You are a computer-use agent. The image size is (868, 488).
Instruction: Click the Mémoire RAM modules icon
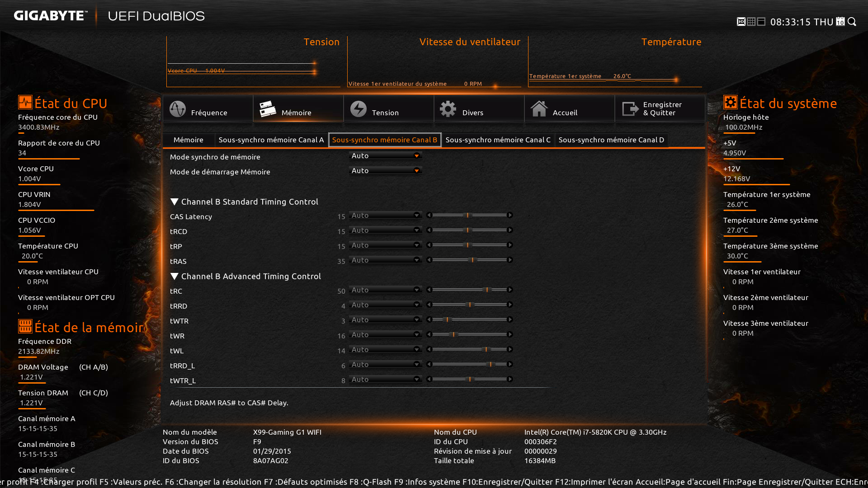[x=268, y=109]
